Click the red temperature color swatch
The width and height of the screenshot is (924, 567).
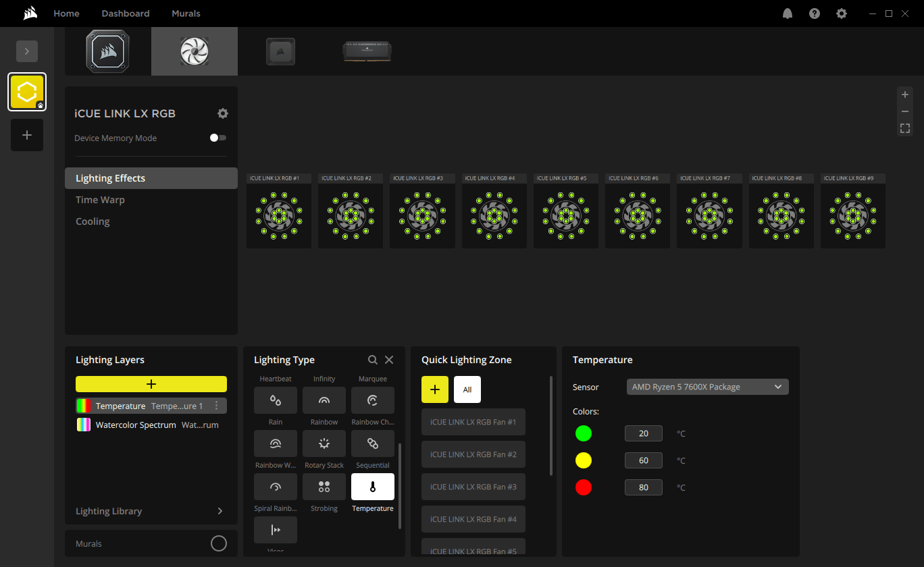[x=584, y=487]
